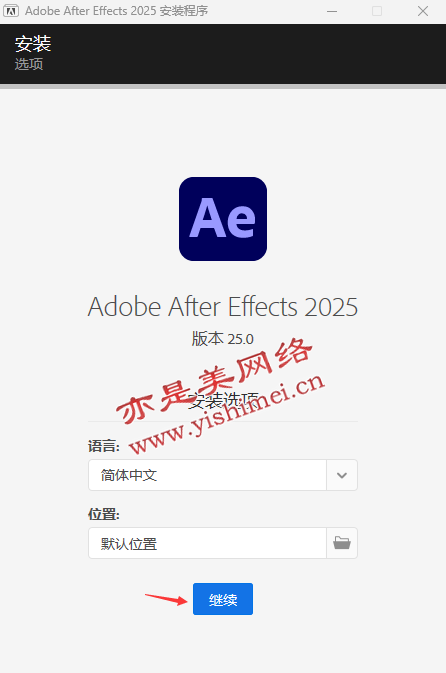Screen dimensions: 446x673
Task: Click the 安装 header title
Action: pos(33,44)
